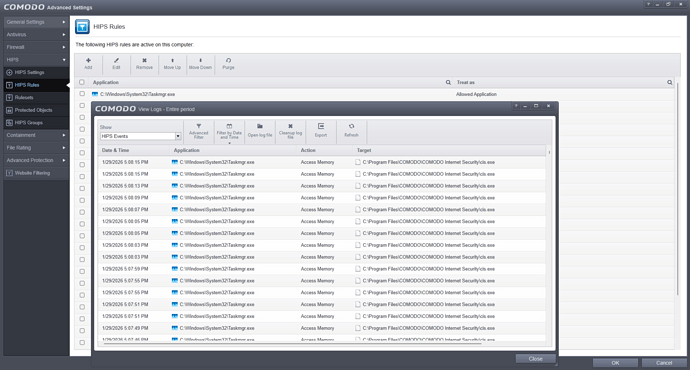Check the Taskmgr.exe rule checkbox
Image resolution: width=690 pixels, height=370 pixels.
point(82,94)
